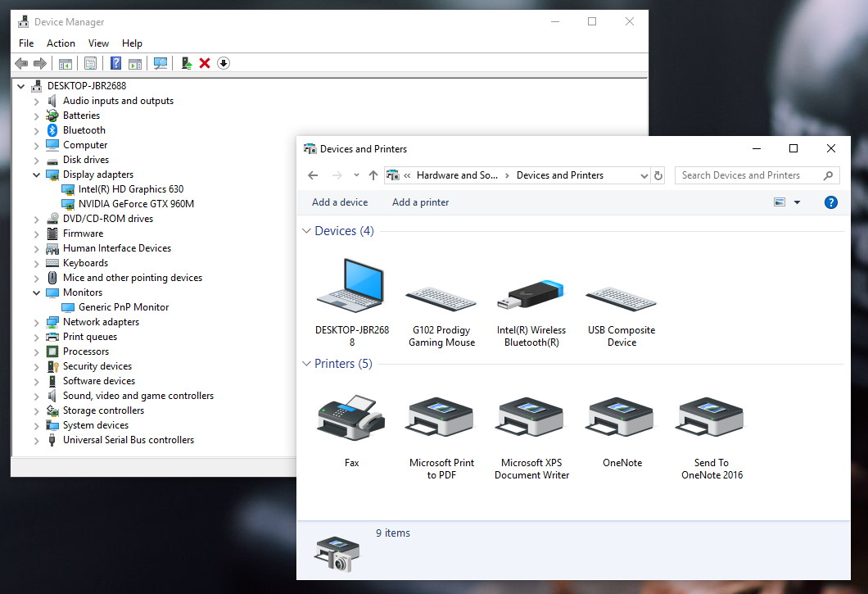
Task: Select Print queues category
Action: click(x=90, y=337)
